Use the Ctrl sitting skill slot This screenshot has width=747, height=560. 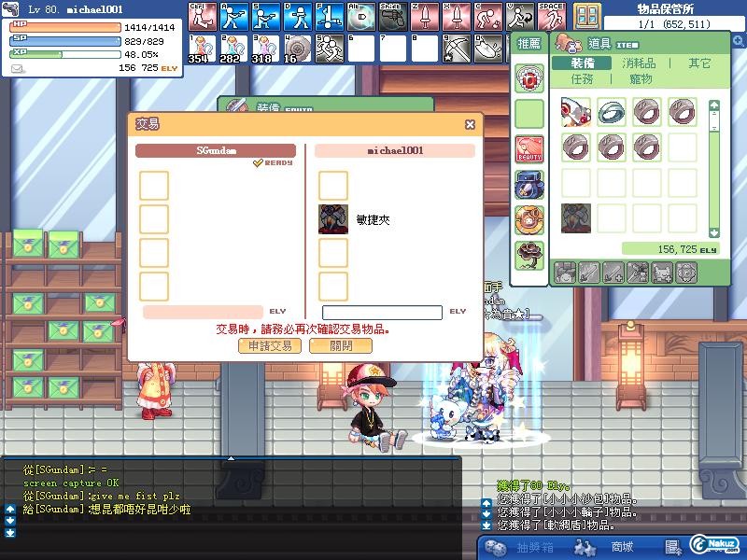pyautogui.click(x=203, y=16)
